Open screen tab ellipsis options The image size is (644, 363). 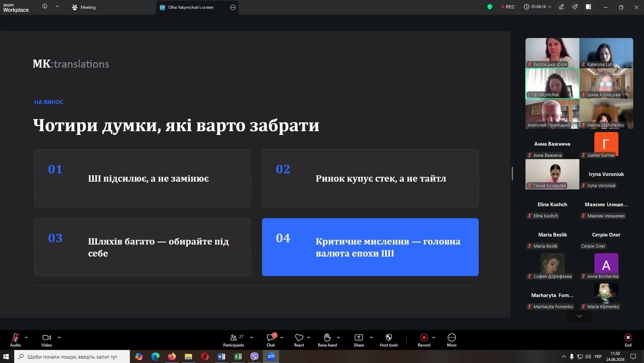(233, 7)
